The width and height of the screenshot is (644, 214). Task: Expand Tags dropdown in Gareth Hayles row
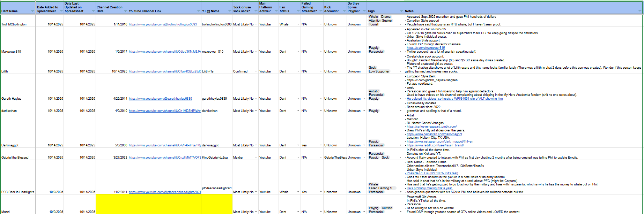[400, 99]
